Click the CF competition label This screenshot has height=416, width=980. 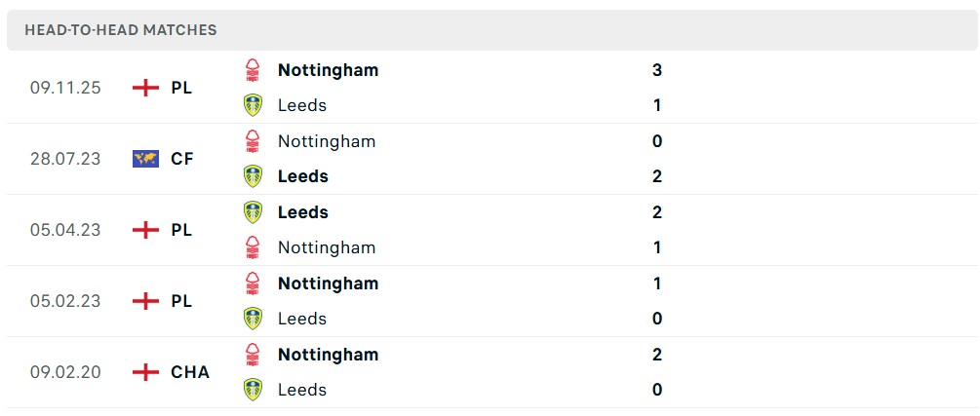(x=181, y=159)
